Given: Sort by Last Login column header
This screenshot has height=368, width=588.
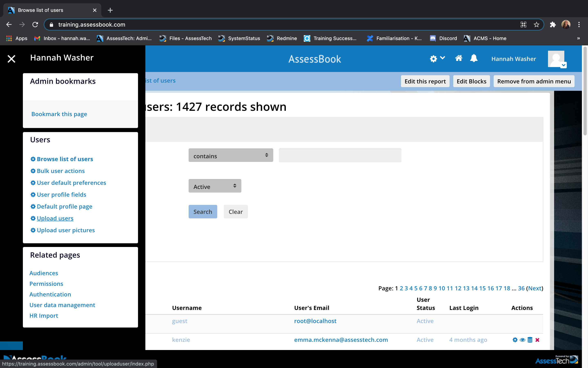Looking at the screenshot, I should [x=464, y=308].
